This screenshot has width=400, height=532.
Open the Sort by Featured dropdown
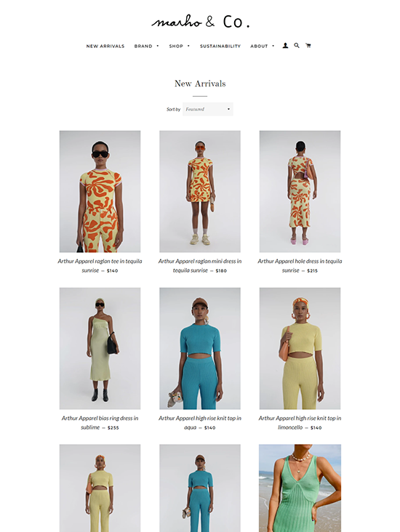[x=208, y=109]
